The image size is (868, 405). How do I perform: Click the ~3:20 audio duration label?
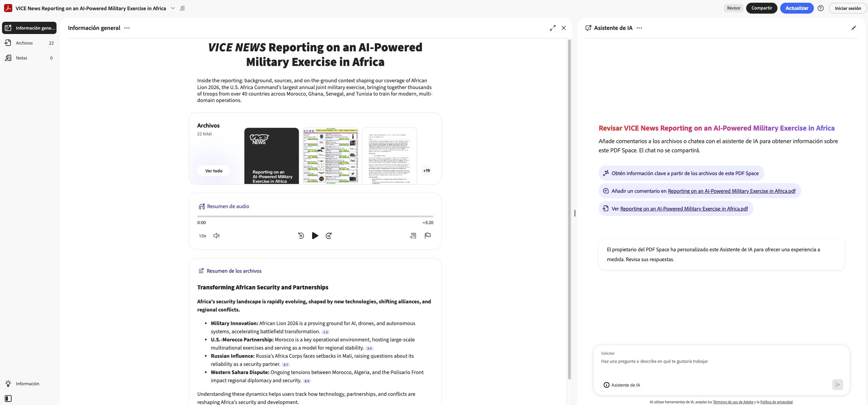[x=428, y=223]
